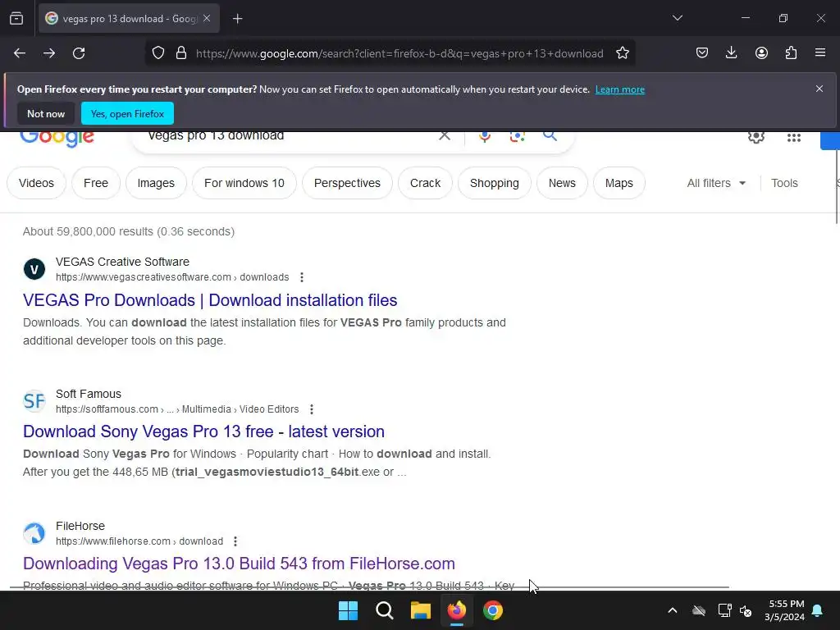Open VEGAS Pro Downloads result link

coord(210,300)
